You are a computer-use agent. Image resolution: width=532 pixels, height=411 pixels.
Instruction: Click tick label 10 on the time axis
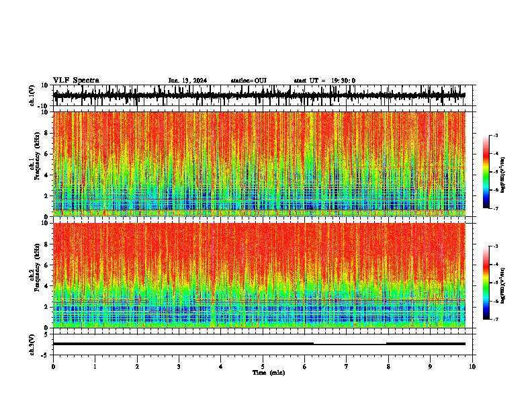click(x=472, y=367)
